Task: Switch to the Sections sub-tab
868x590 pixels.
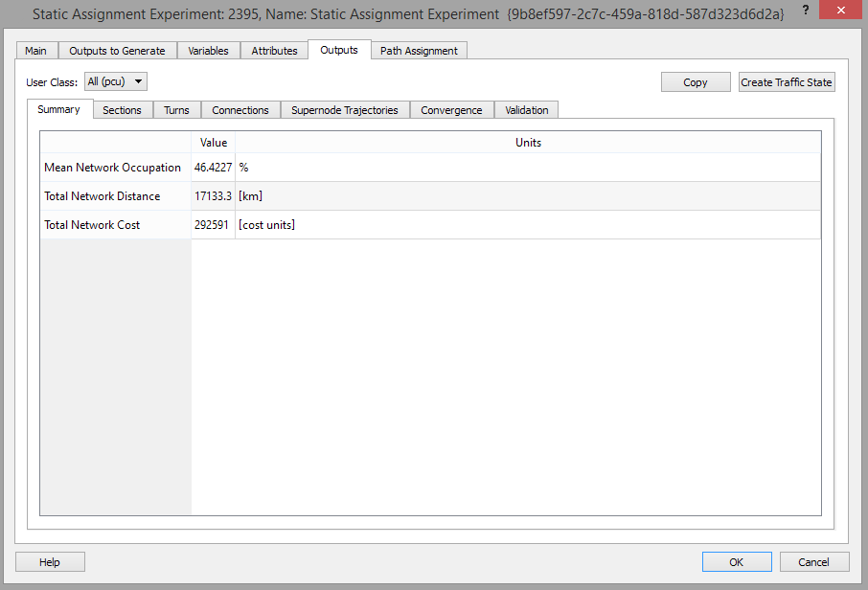Action: click(x=122, y=109)
